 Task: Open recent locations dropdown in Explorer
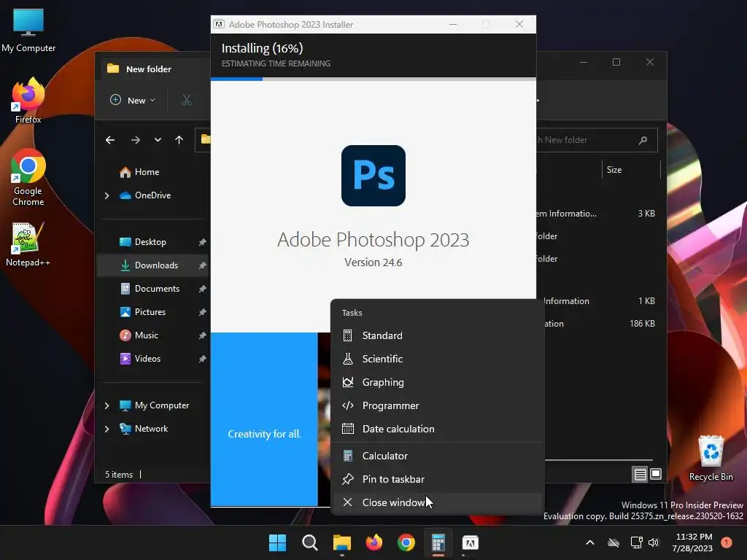[158, 140]
